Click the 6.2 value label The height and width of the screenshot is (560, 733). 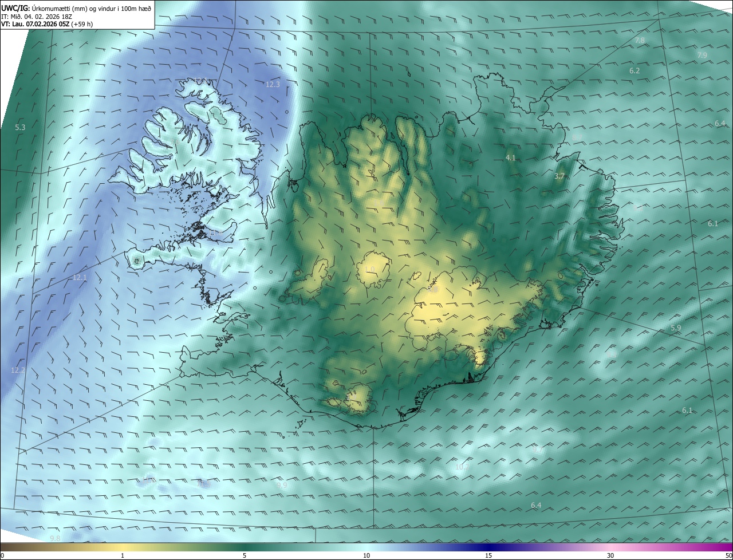635,71
